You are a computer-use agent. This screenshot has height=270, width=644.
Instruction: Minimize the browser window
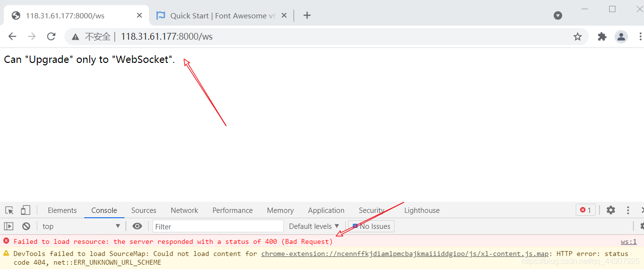pyautogui.click(x=585, y=9)
